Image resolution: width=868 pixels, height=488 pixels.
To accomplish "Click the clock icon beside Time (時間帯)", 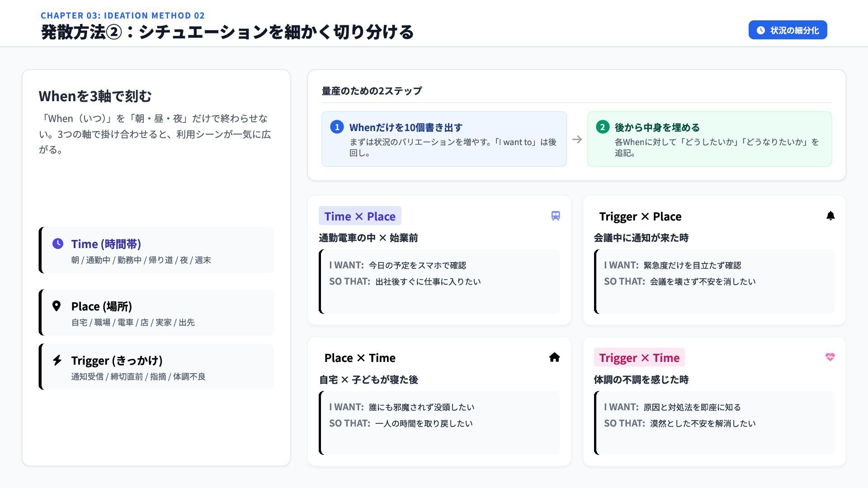I will click(x=58, y=244).
